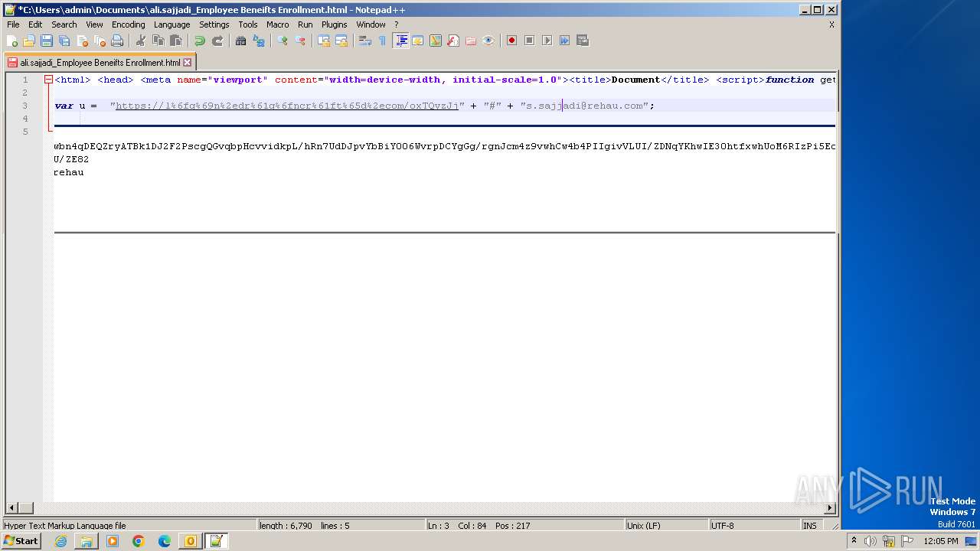The width and height of the screenshot is (980, 551).
Task: Toggle monitoring eye icon
Action: (x=488, y=41)
